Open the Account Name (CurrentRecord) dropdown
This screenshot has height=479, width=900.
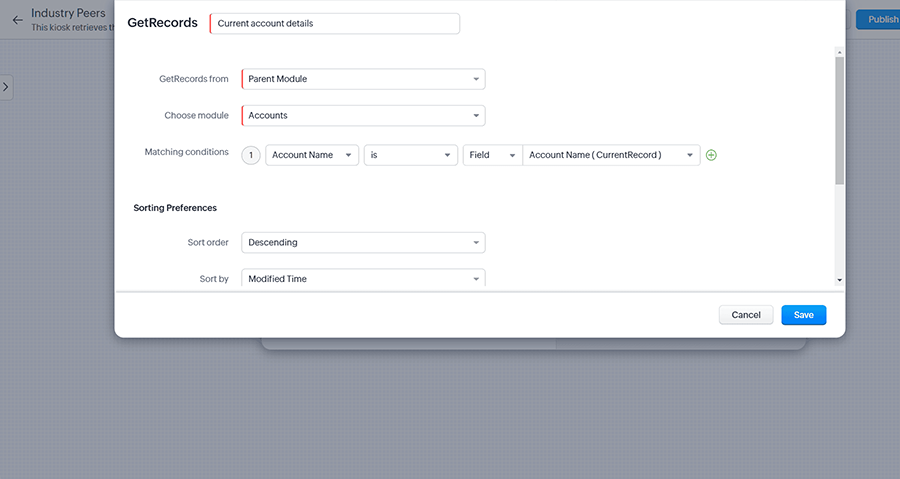tap(611, 155)
